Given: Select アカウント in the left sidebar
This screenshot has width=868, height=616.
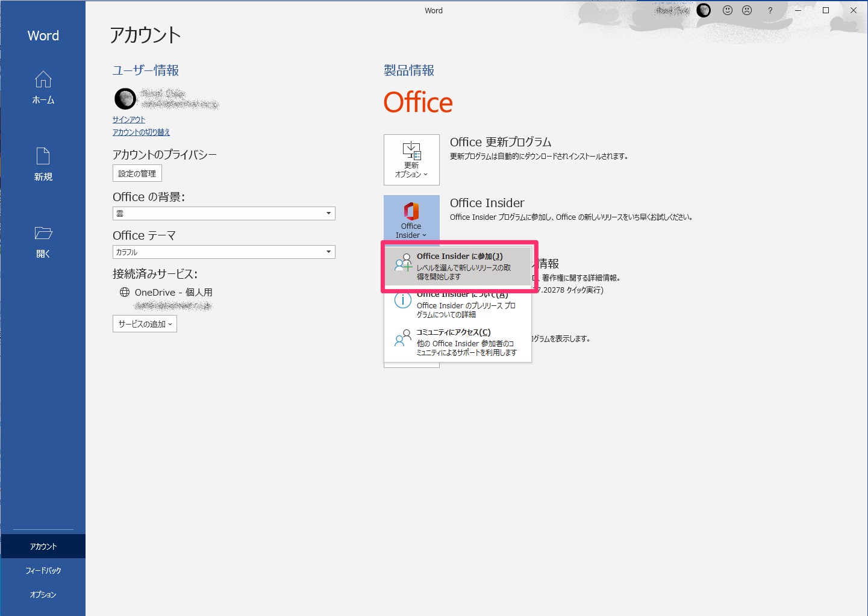Looking at the screenshot, I should (43, 546).
